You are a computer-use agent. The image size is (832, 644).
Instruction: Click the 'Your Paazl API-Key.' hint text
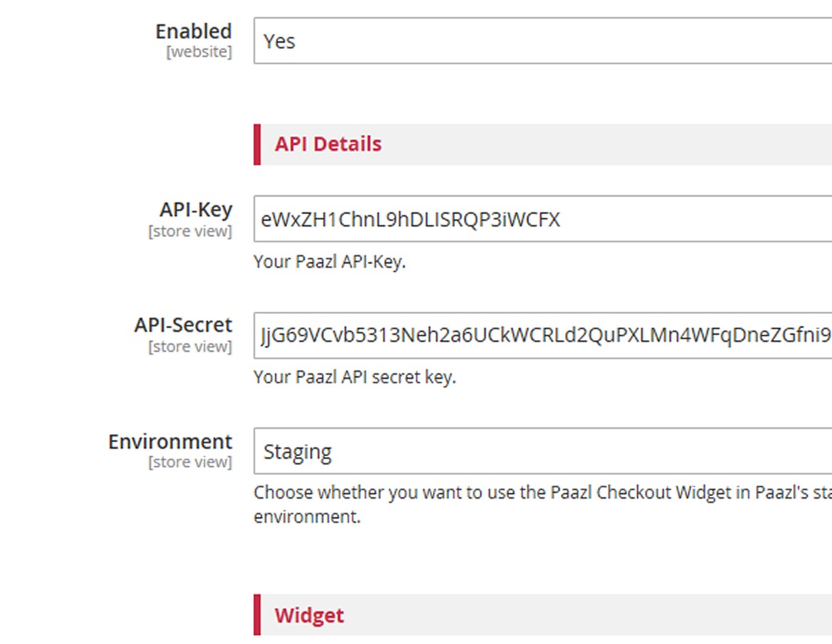click(329, 261)
